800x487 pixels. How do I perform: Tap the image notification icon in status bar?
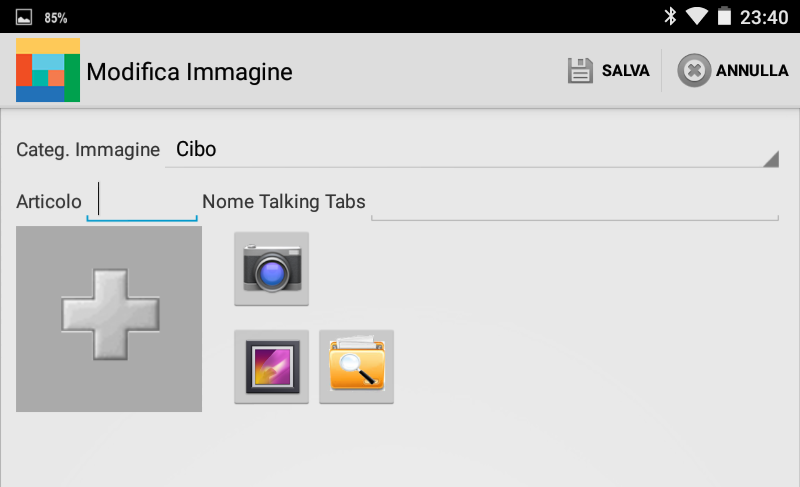[24, 17]
